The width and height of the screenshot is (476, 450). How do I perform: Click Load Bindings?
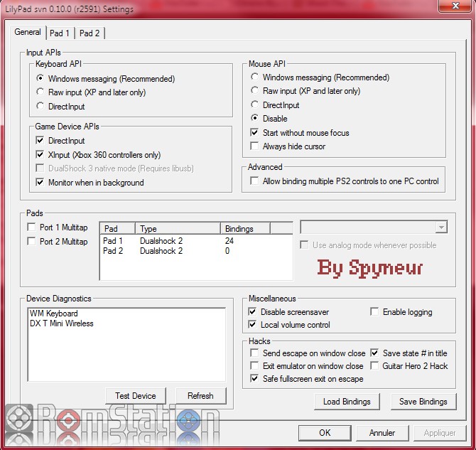347,402
